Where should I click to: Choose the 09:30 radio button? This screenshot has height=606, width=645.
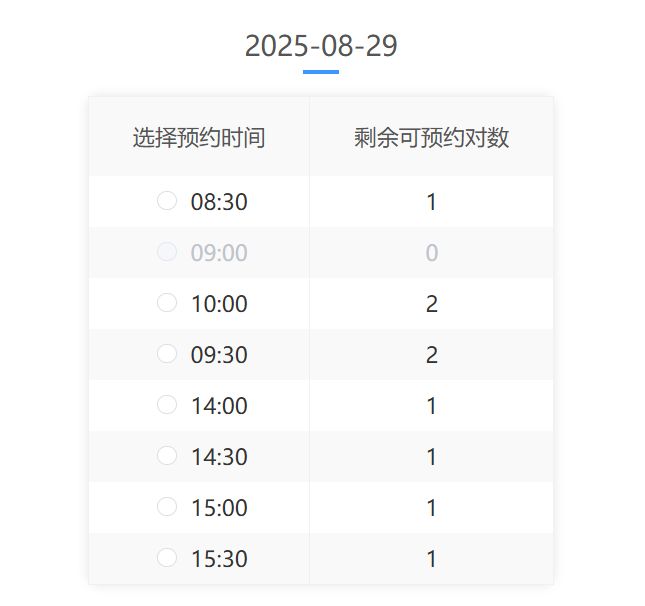[167, 354]
